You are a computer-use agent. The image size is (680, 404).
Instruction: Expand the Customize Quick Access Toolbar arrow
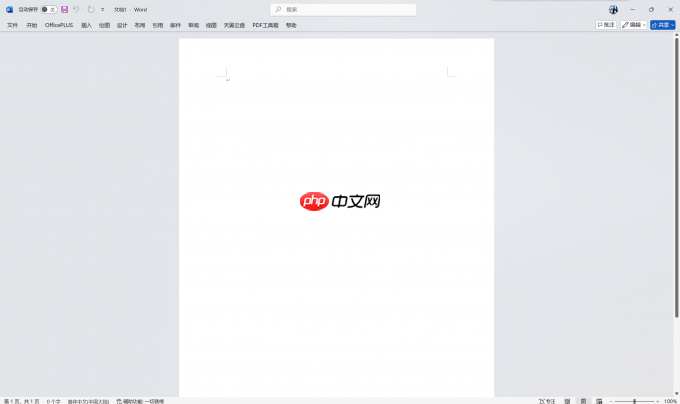tap(103, 10)
